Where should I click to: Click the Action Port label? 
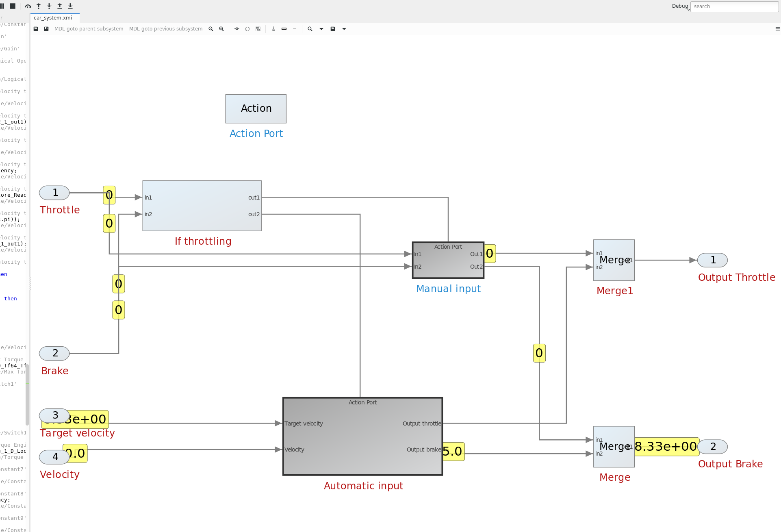(x=256, y=133)
